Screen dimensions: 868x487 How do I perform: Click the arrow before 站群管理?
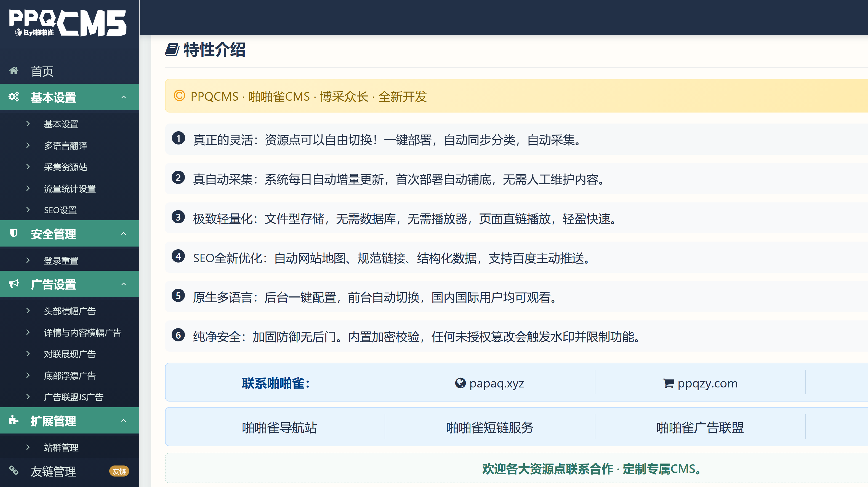pos(28,447)
